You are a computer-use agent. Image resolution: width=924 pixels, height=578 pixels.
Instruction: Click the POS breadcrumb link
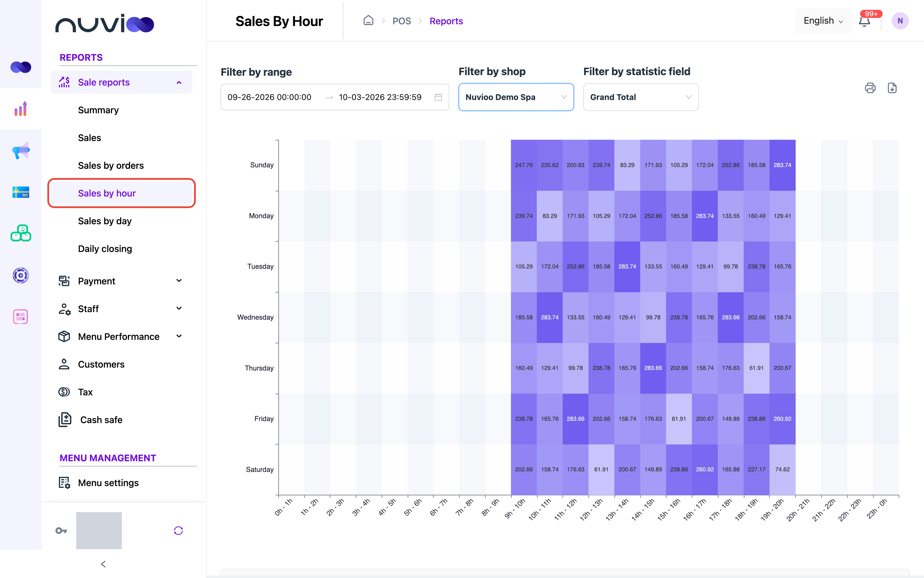[x=402, y=21]
